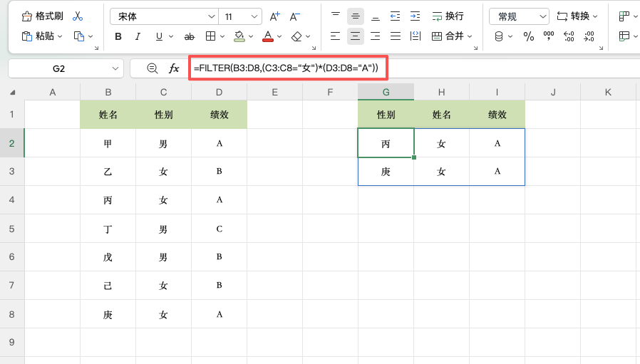
Task: Click the Select All corner triangle
Action: click(x=13, y=93)
